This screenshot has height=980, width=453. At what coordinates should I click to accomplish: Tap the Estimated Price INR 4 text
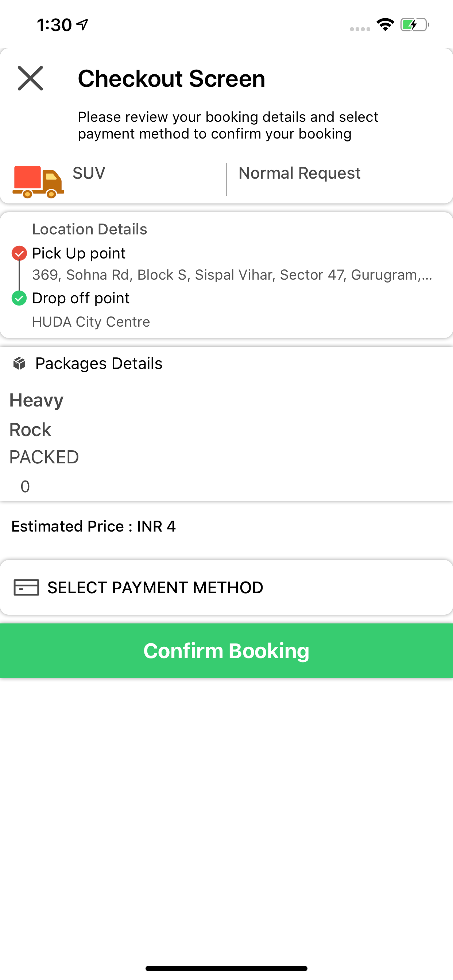tap(94, 526)
